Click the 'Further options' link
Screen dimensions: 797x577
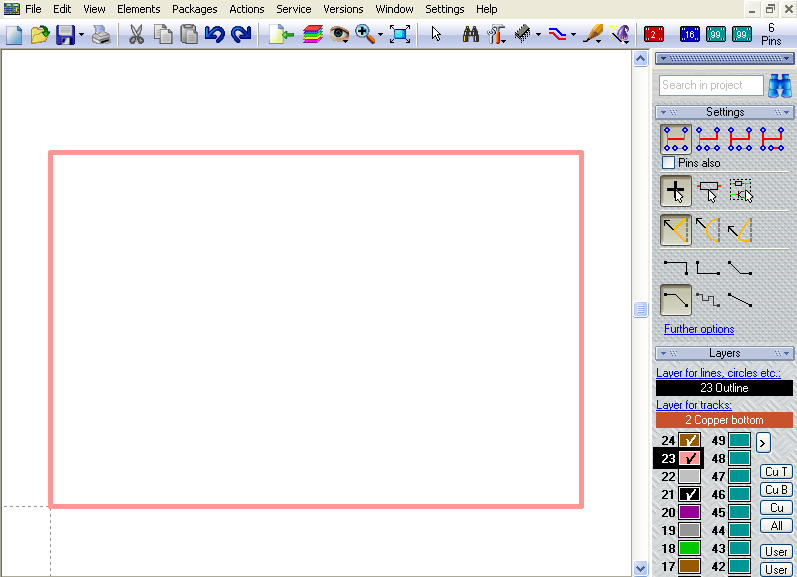(x=699, y=329)
